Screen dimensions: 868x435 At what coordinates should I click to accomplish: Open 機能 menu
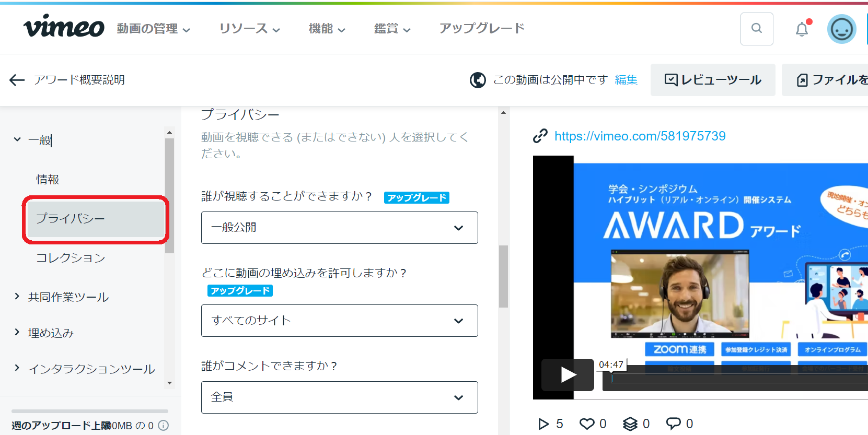[327, 29]
